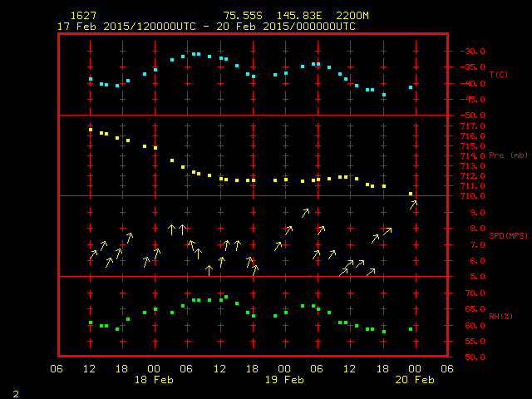The image size is (532, 399).
Task: Select the -40.0 temperature tick label
Action: tap(472, 83)
